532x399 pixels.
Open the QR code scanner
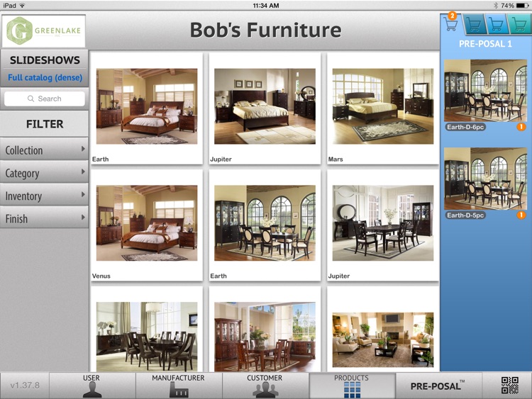509,385
